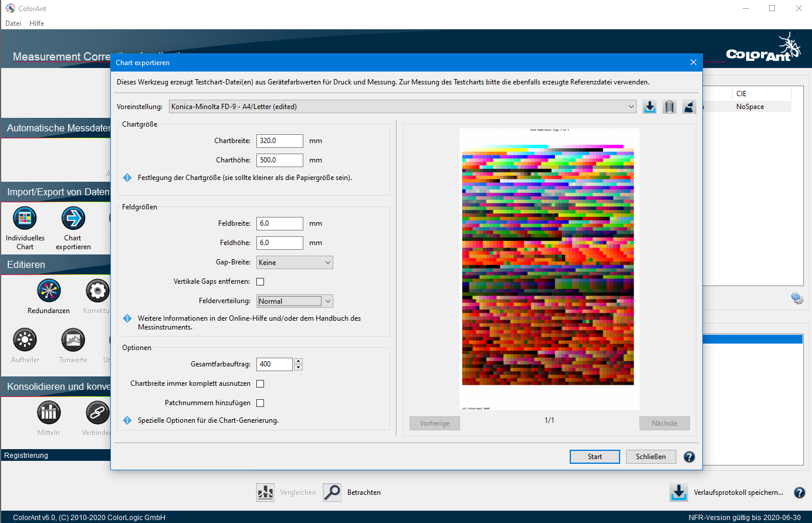Select the Tonwerte tool icon
812x523 pixels.
point(73,340)
